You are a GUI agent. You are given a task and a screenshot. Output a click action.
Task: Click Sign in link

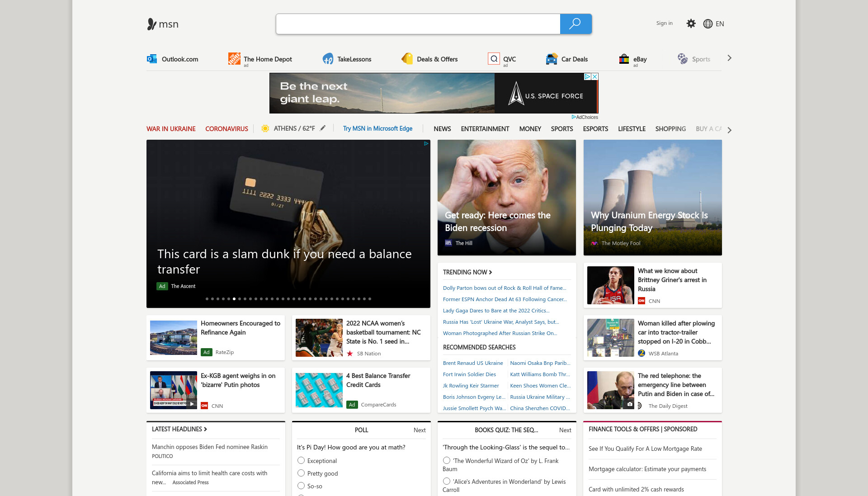[x=664, y=23]
